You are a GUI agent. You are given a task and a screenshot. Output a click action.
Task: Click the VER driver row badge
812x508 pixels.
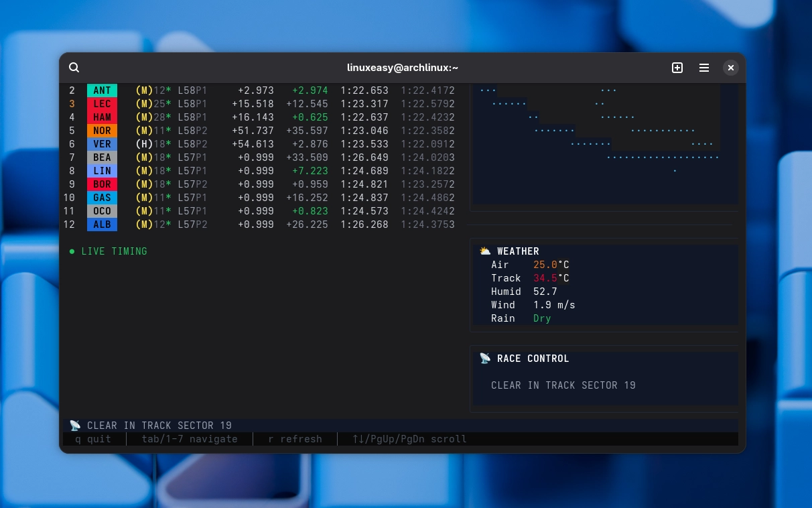(x=102, y=144)
